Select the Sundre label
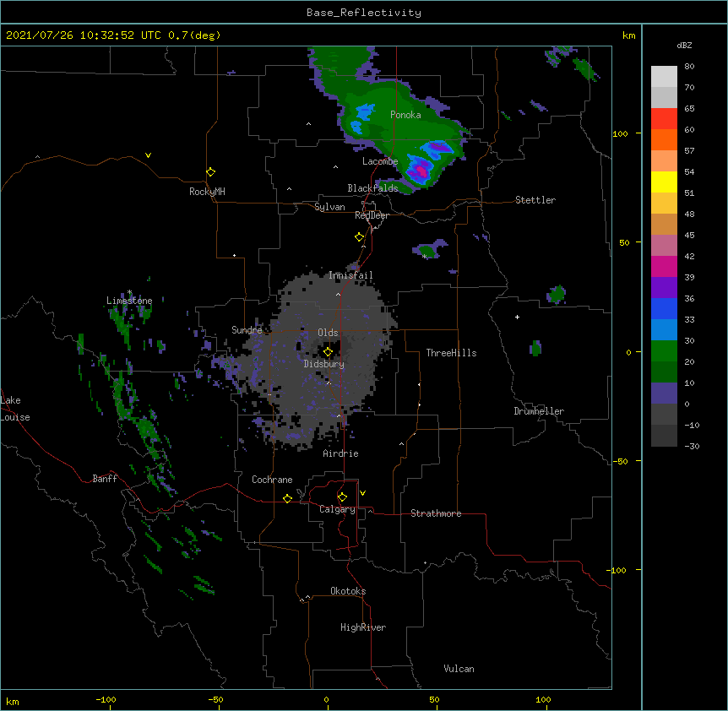This screenshot has width=728, height=711. click(x=247, y=330)
